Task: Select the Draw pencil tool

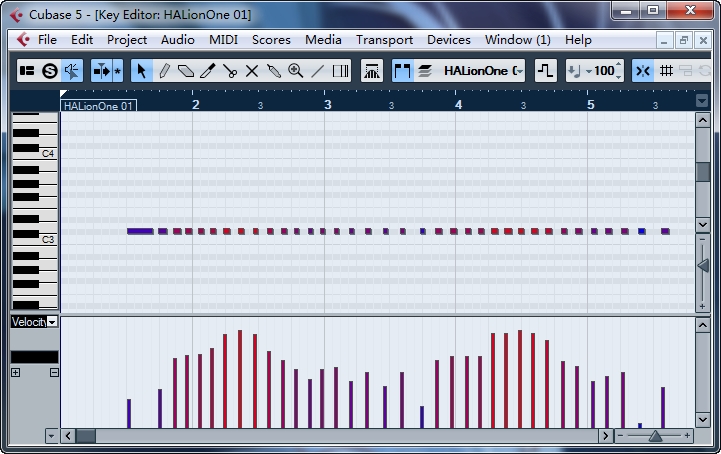Action: coord(164,71)
